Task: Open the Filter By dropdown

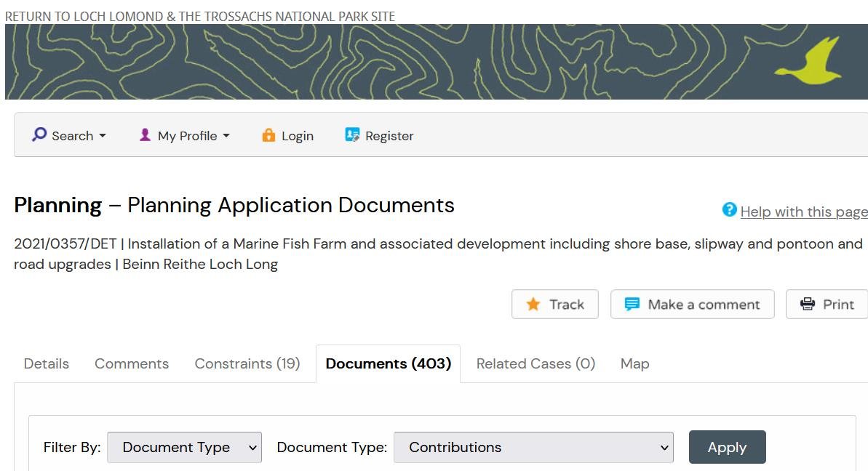Action: click(x=184, y=448)
